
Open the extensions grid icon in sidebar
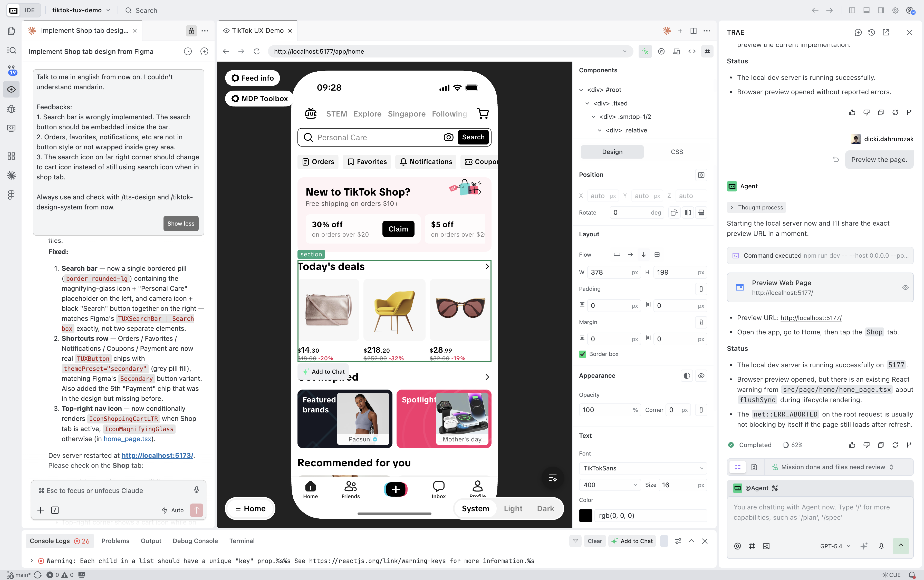(x=12, y=156)
